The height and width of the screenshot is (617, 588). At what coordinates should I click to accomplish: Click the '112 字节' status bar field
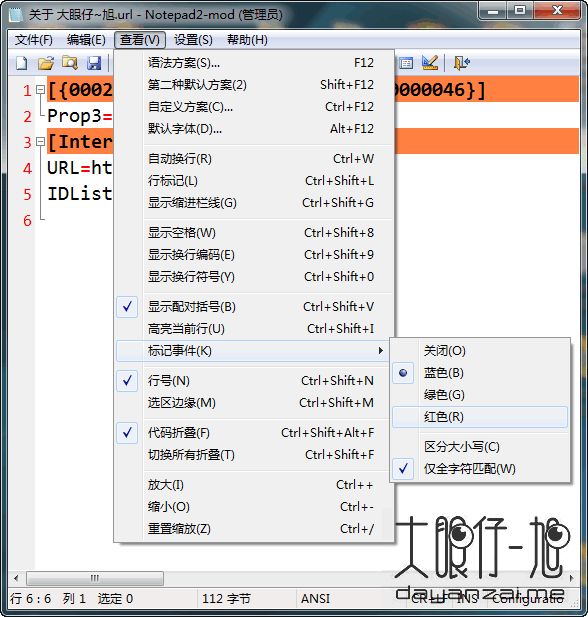coord(226,599)
